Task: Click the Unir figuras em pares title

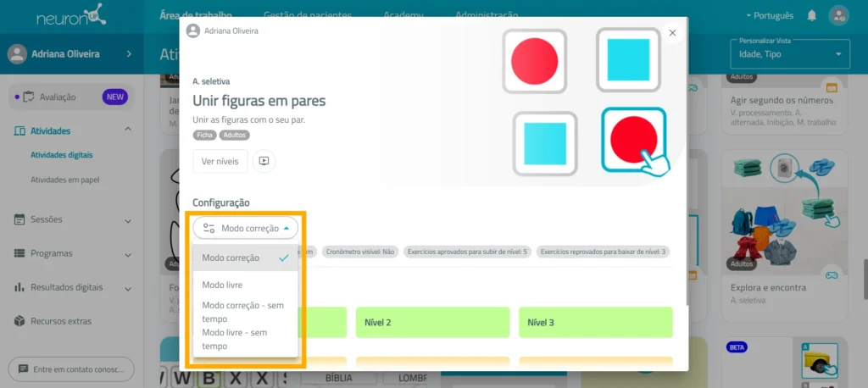Action: click(x=259, y=101)
